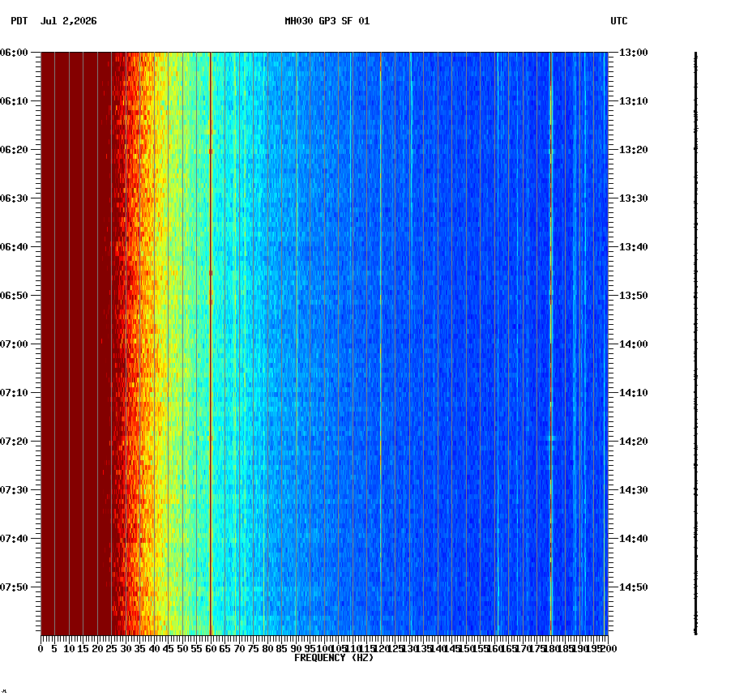Click the '55' frequency axis label
The image size is (731, 700).
197,649
